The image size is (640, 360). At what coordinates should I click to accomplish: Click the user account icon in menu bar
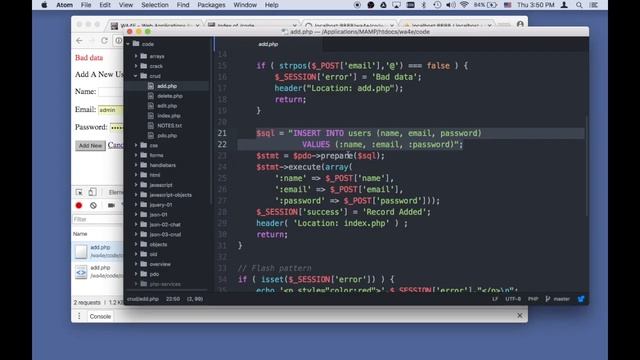tap(564, 5)
